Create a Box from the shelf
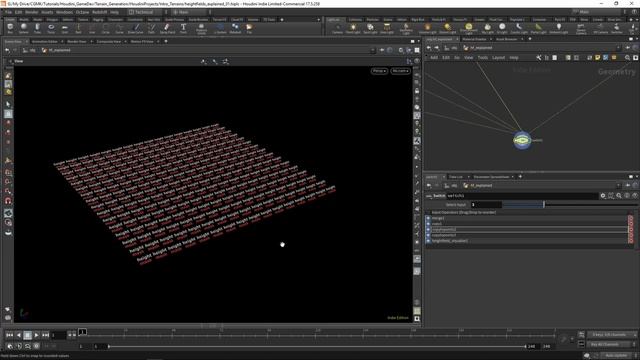640x360 pixels. pyautogui.click(x=10, y=29)
